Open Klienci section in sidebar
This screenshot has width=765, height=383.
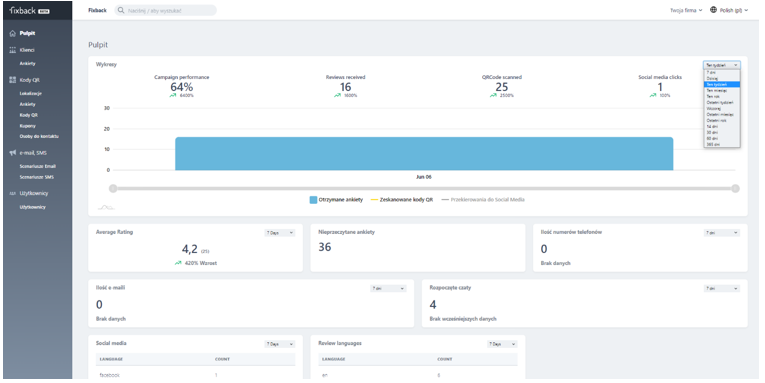coord(27,50)
